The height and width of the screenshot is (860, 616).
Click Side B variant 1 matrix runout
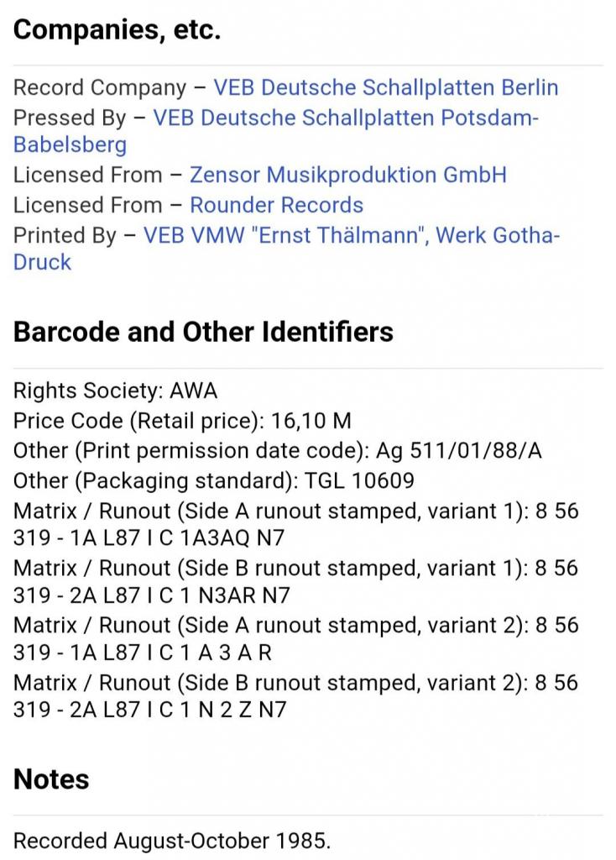(295, 583)
